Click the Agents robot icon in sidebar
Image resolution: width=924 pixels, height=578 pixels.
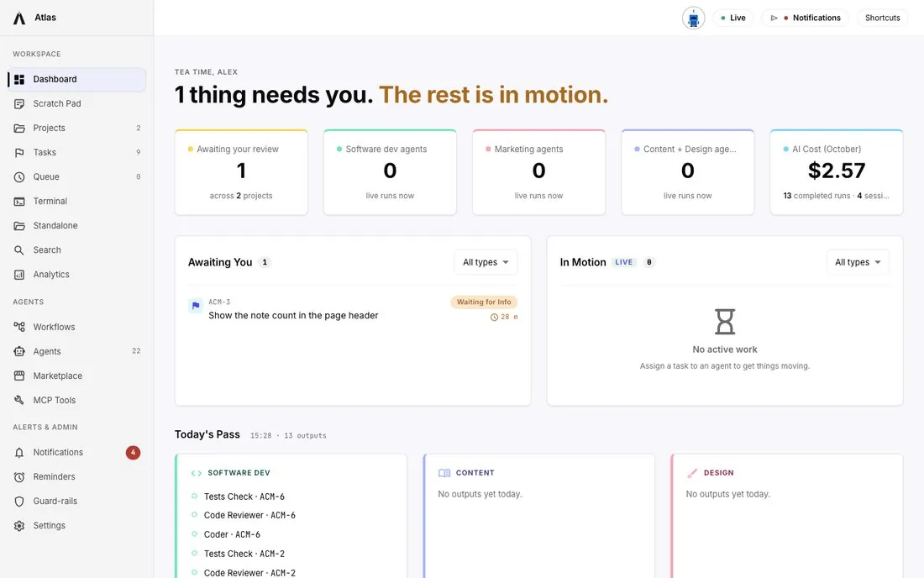tap(19, 352)
